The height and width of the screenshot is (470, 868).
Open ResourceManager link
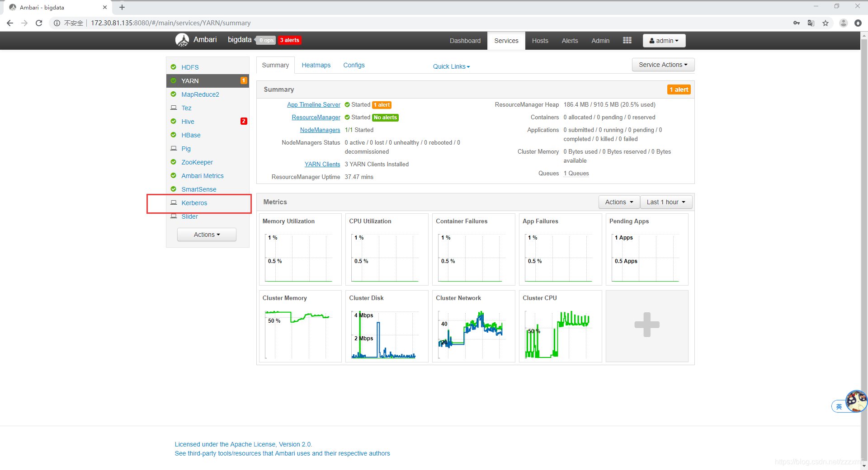click(316, 117)
